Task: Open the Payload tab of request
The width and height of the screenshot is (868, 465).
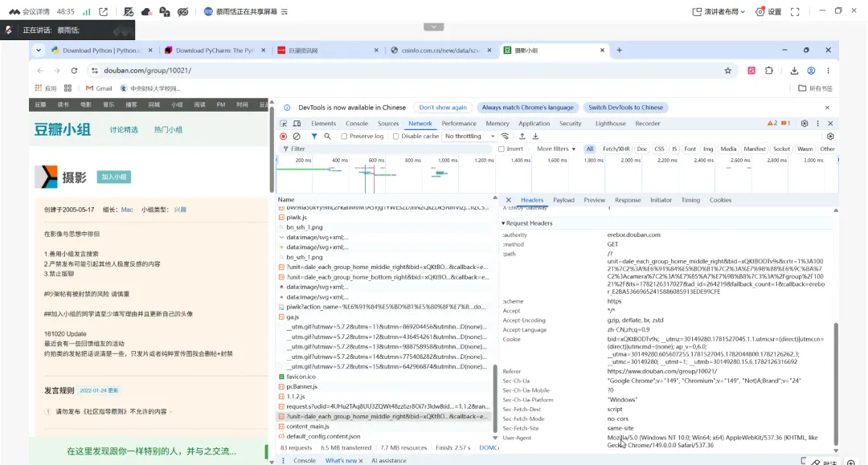Action: pyautogui.click(x=563, y=200)
